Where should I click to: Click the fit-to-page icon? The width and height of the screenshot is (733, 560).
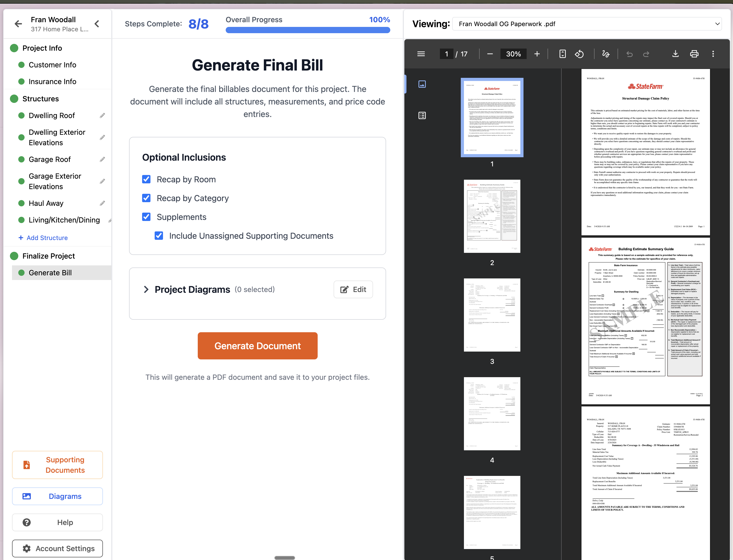(x=562, y=54)
